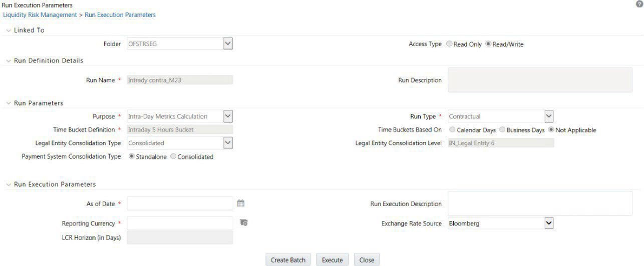Open the help question mark icon

(638, 4)
